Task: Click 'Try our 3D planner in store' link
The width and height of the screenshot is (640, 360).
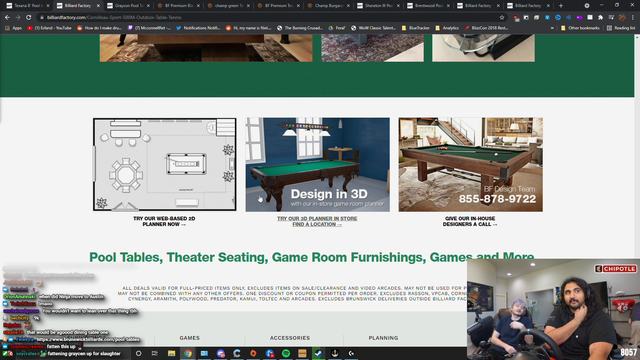Action: pos(317,221)
